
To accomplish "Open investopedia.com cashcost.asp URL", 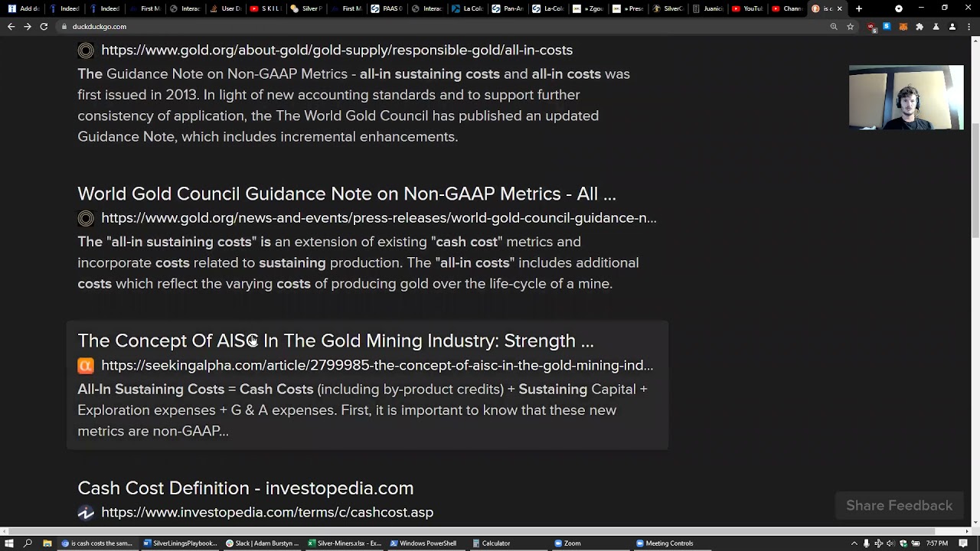I will pyautogui.click(x=267, y=512).
